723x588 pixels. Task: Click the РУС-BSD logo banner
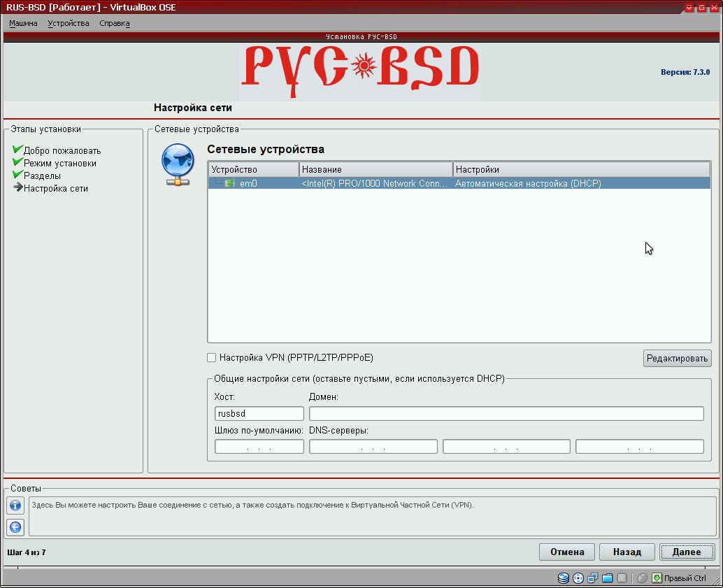(361, 71)
